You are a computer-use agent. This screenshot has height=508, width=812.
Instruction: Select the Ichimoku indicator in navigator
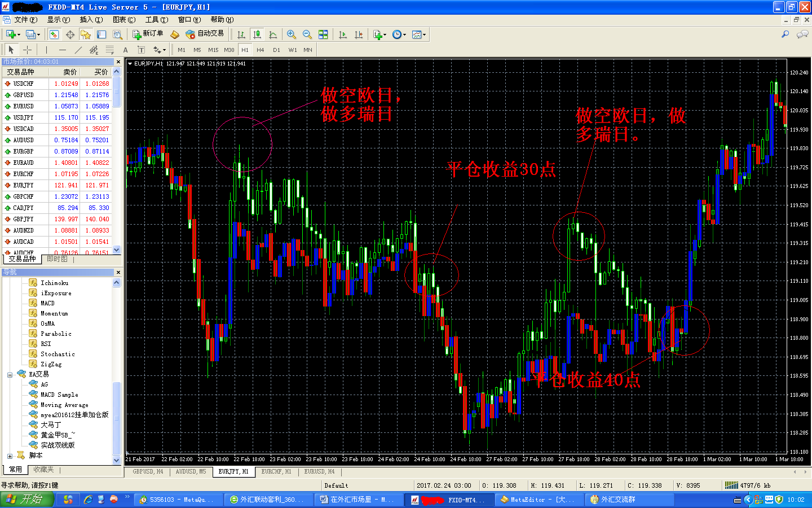[x=54, y=283]
